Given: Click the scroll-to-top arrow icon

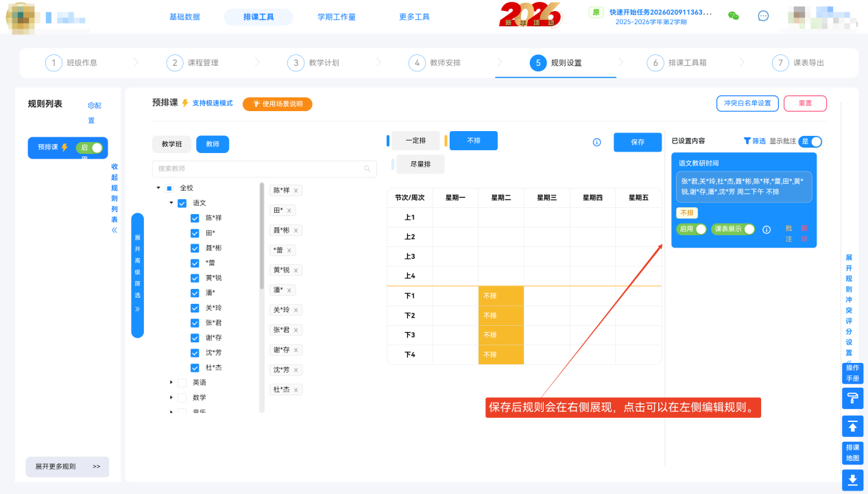Looking at the screenshot, I should click(853, 426).
